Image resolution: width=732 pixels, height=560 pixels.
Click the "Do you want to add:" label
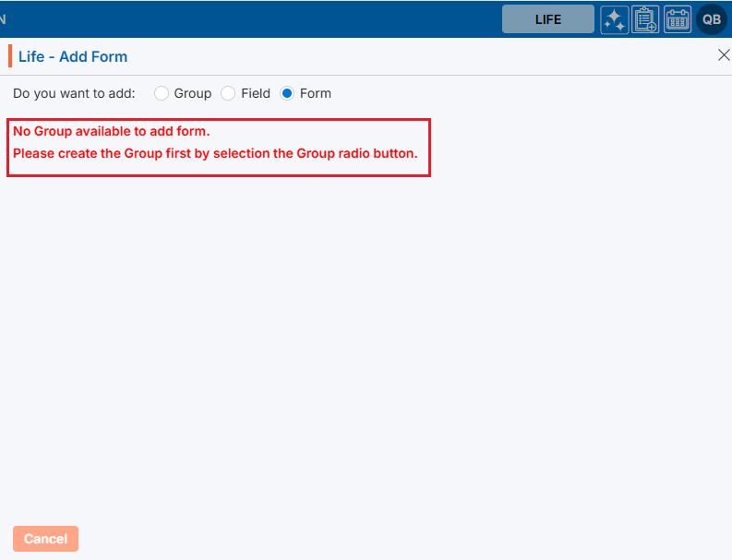click(x=74, y=93)
